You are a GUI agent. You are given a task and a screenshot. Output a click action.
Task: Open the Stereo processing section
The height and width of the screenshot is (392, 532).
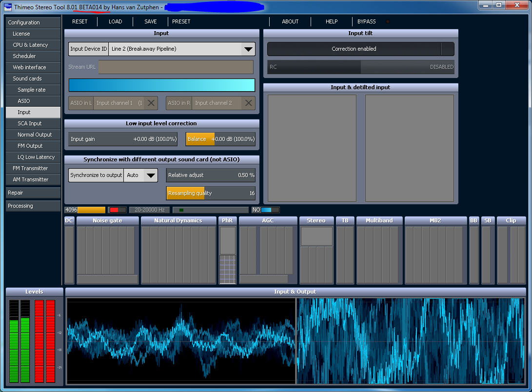pyautogui.click(x=316, y=220)
